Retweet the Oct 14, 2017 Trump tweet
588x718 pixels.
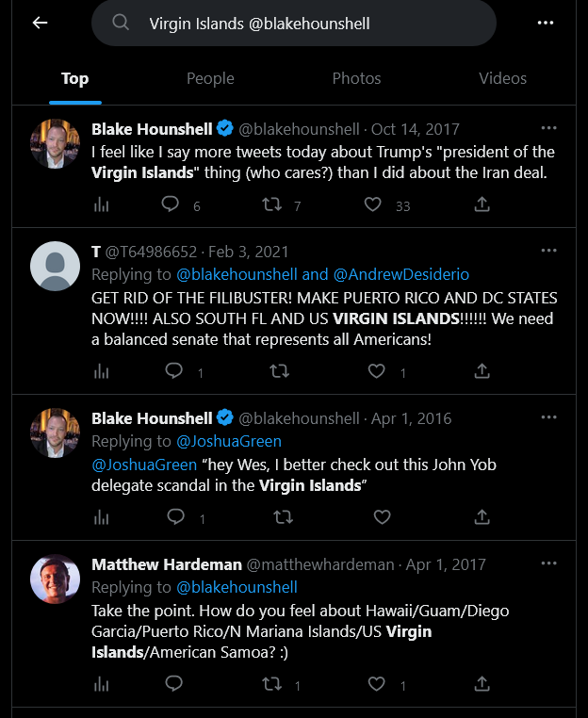tap(271, 204)
